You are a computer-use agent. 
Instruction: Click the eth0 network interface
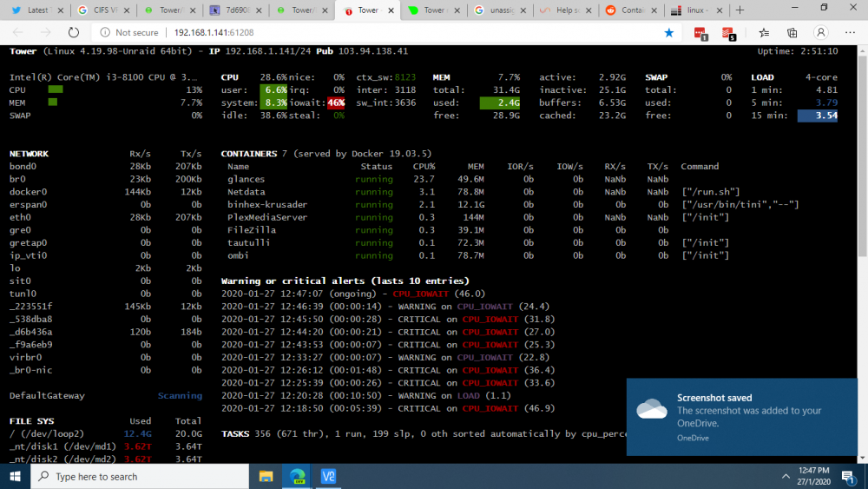tap(20, 217)
